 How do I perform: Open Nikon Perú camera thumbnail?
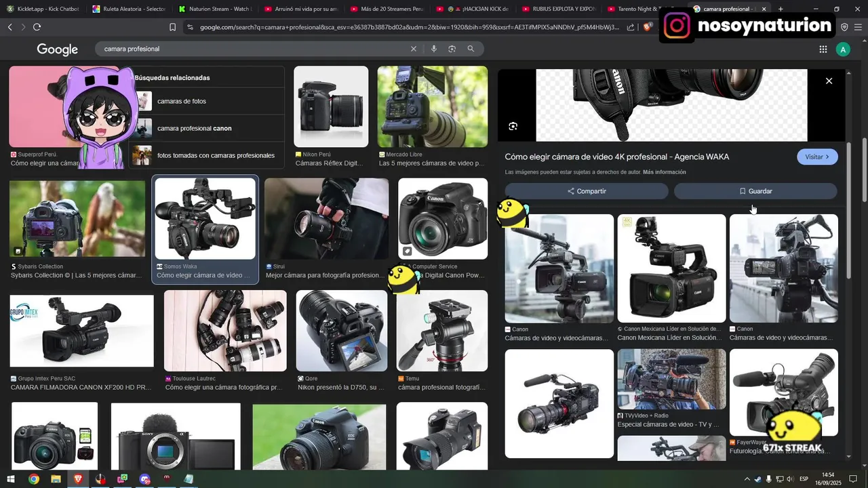(331, 106)
